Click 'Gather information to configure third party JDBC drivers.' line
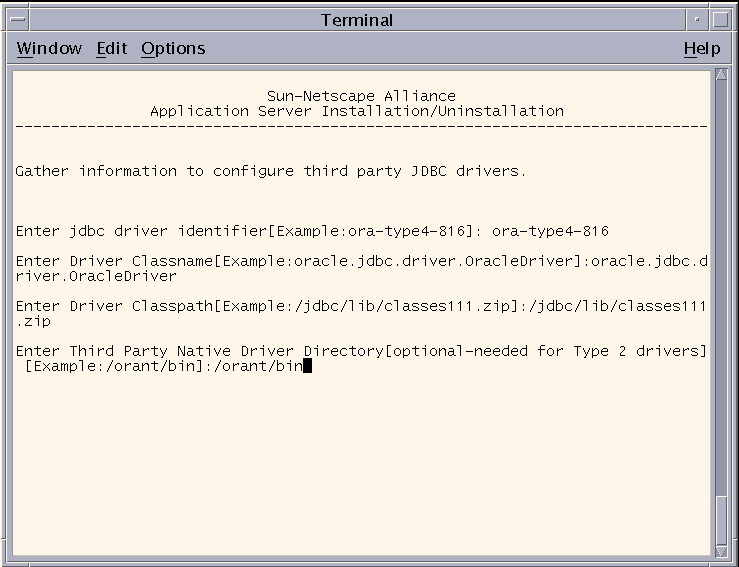 271,171
